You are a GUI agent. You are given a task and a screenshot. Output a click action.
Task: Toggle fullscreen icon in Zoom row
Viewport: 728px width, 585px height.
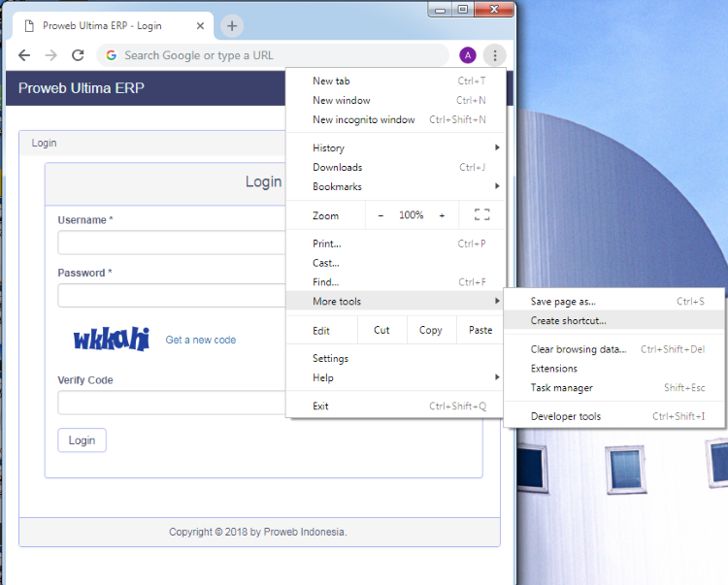click(481, 214)
